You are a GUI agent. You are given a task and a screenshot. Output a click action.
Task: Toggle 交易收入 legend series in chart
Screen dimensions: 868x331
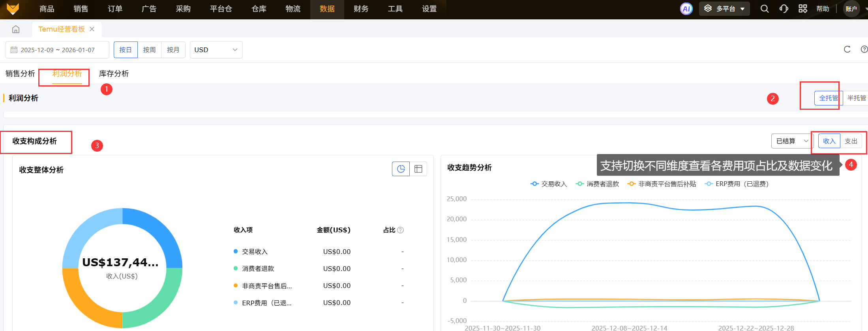(x=549, y=184)
